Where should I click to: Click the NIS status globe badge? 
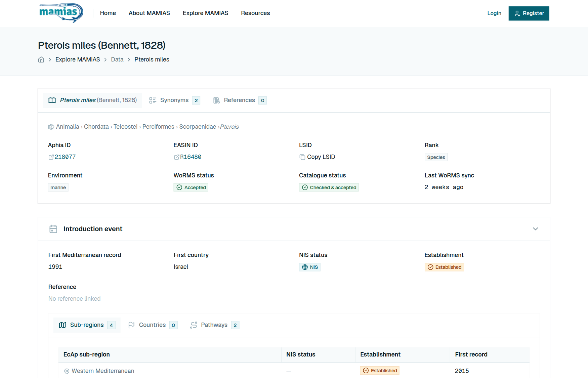309,267
